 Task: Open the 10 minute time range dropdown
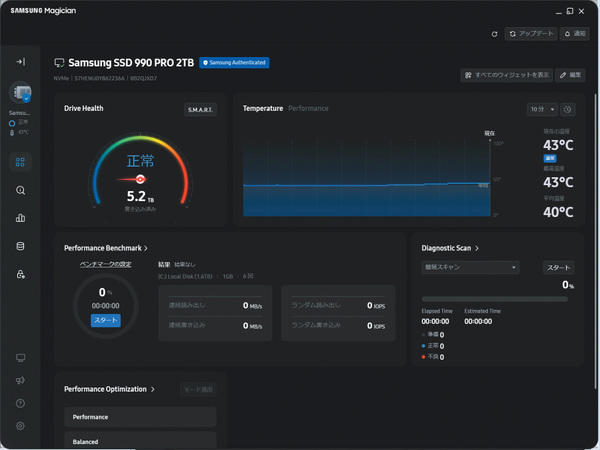[542, 109]
